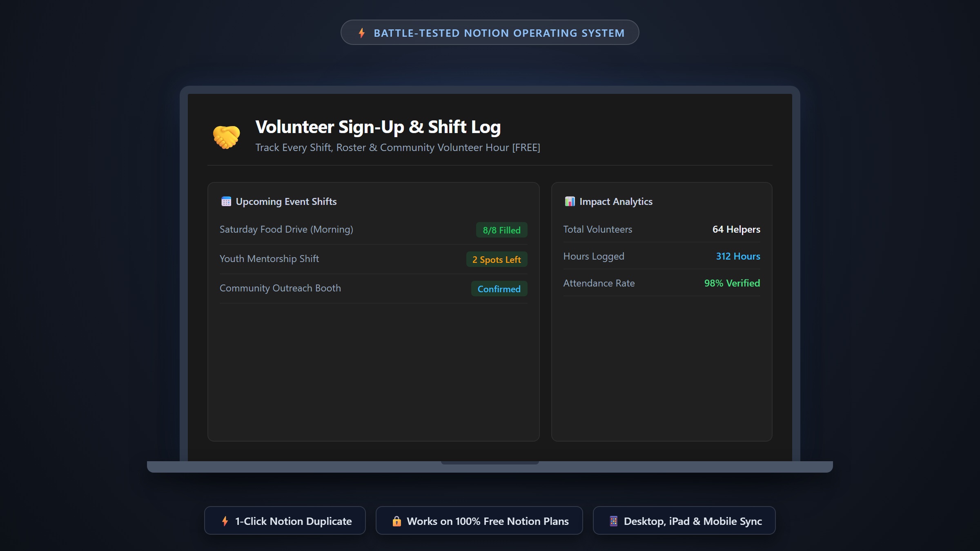Click the Hours Logged label

click(594, 256)
